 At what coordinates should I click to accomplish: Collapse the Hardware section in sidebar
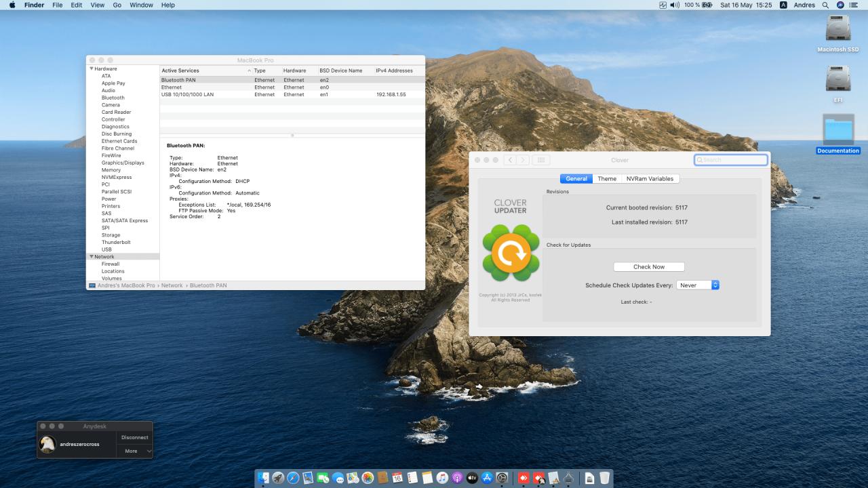click(92, 68)
